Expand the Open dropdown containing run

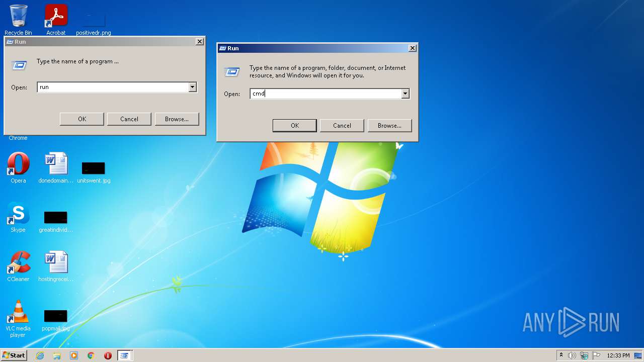(x=193, y=87)
